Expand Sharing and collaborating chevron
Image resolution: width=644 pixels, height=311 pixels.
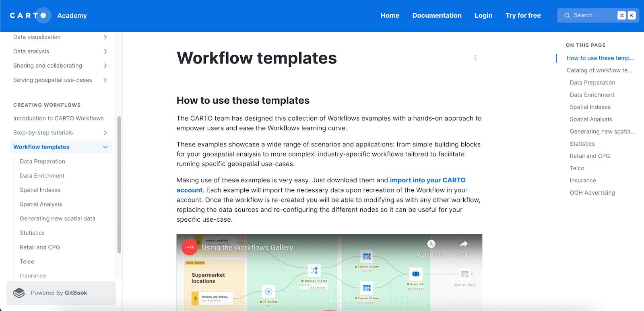click(105, 66)
